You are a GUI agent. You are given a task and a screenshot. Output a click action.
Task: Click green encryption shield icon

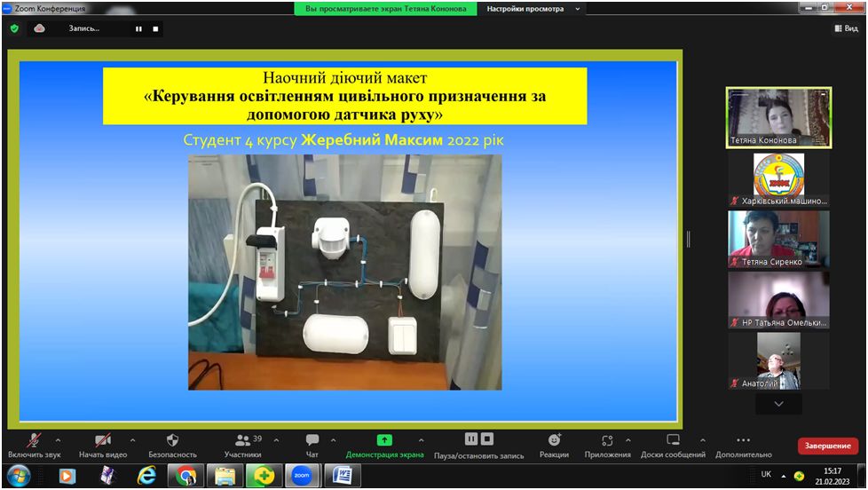click(x=15, y=28)
